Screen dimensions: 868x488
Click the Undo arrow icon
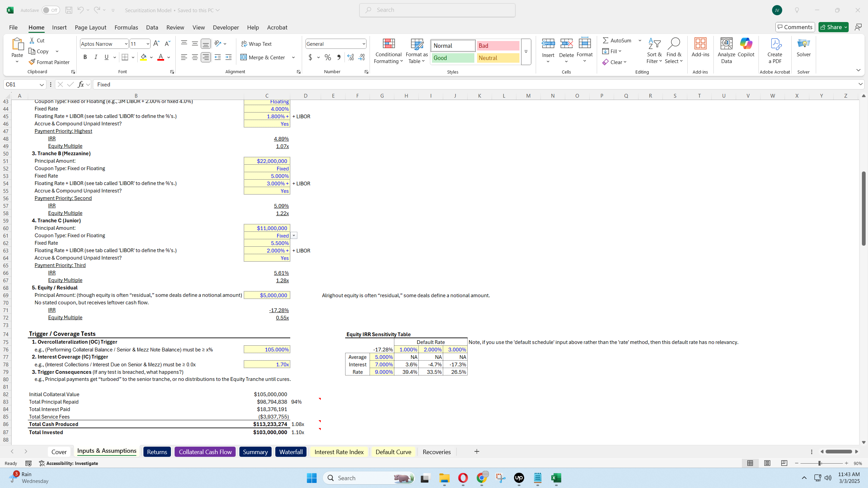[x=80, y=10]
